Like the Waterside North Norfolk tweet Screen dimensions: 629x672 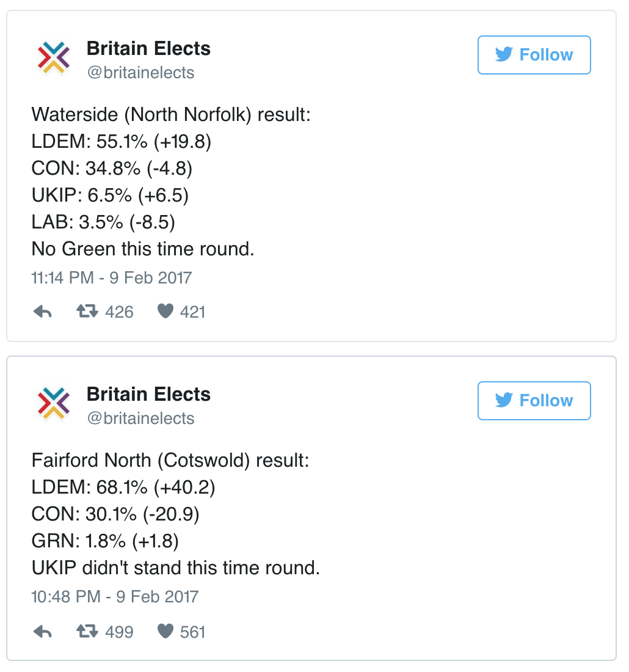165,312
